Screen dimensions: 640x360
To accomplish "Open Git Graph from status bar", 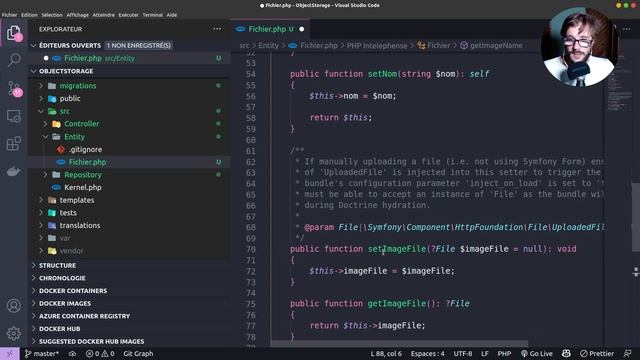I will point(138,353).
